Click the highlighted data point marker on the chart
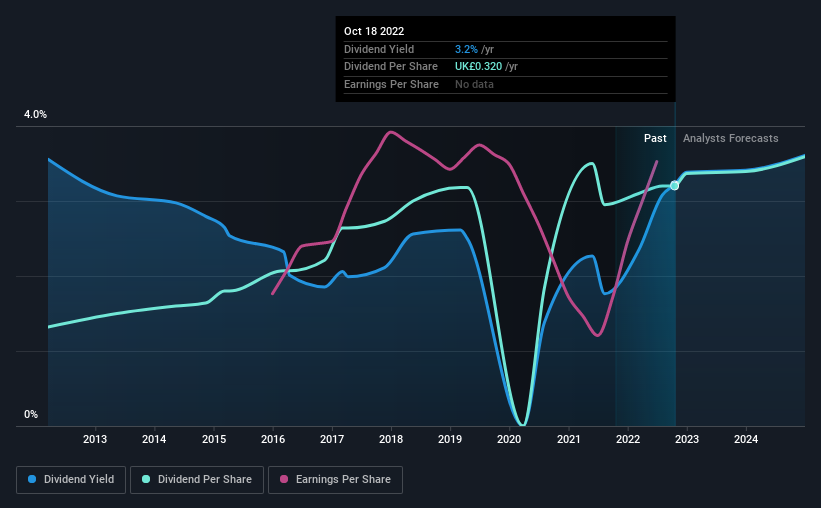The width and height of the screenshot is (821, 508). 674,185
